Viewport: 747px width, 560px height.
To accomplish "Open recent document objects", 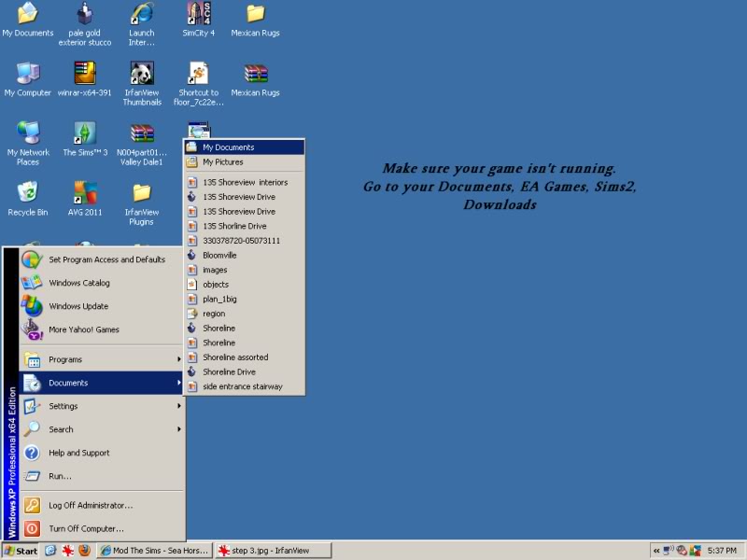I will coord(245,285).
